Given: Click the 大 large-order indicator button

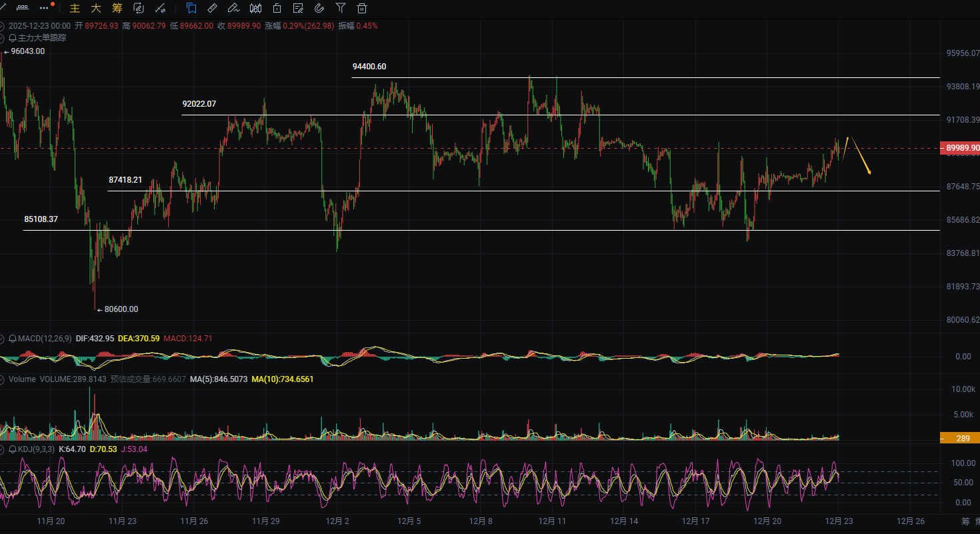Looking at the screenshot, I should (x=96, y=8).
